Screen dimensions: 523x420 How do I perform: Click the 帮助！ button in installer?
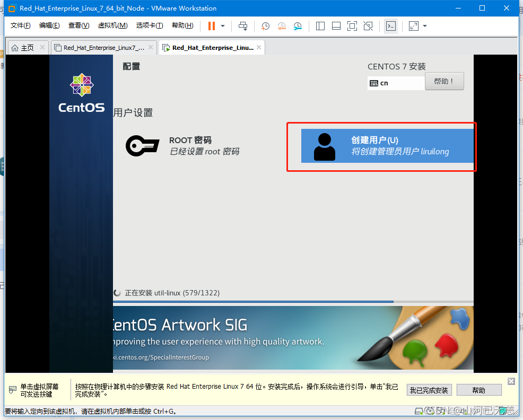pyautogui.click(x=444, y=81)
